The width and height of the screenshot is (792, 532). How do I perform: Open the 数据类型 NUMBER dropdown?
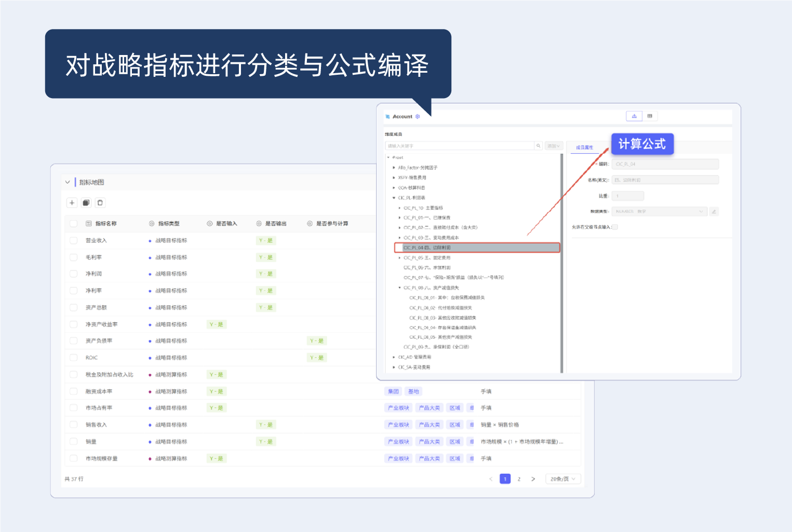[660, 211]
